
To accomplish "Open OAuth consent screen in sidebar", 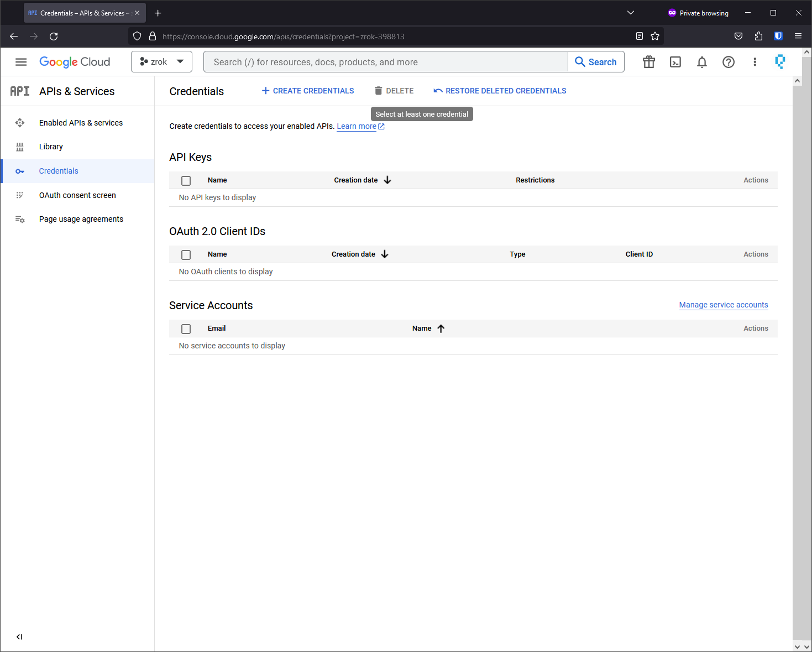I will pos(77,195).
